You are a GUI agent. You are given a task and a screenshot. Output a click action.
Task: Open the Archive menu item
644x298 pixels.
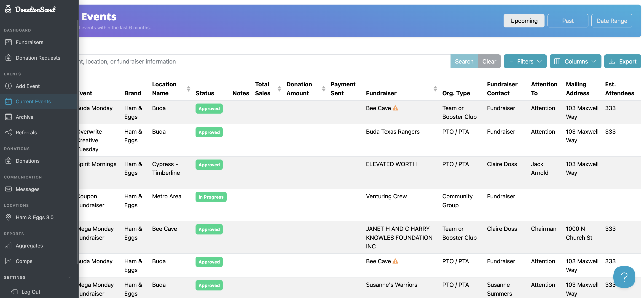(x=24, y=117)
